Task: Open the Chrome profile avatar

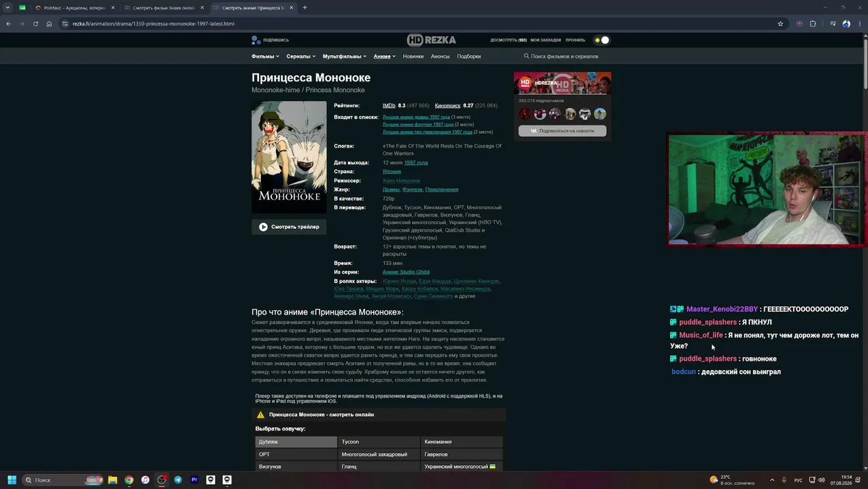Action: tap(846, 24)
